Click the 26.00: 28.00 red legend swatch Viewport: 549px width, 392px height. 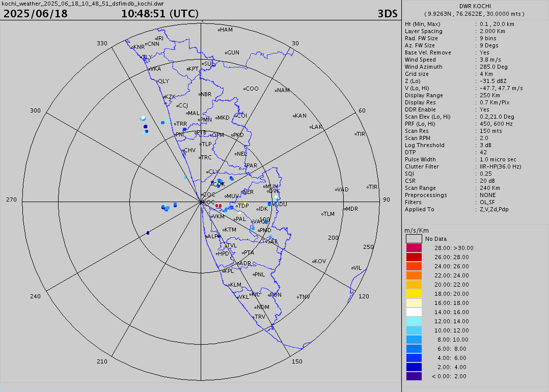click(x=414, y=257)
